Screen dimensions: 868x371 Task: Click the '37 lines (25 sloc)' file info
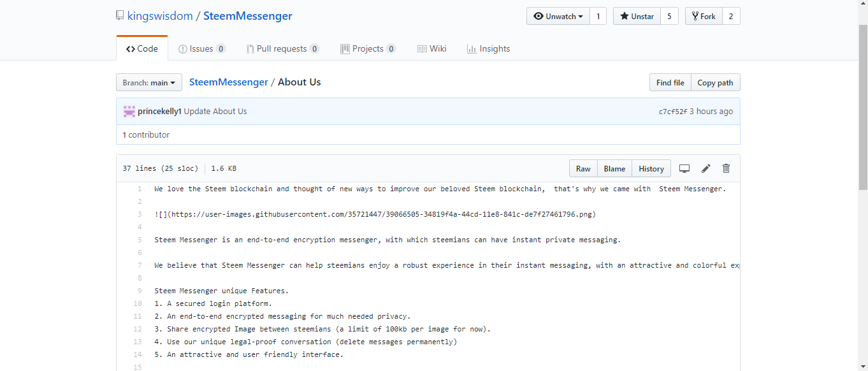(x=161, y=168)
